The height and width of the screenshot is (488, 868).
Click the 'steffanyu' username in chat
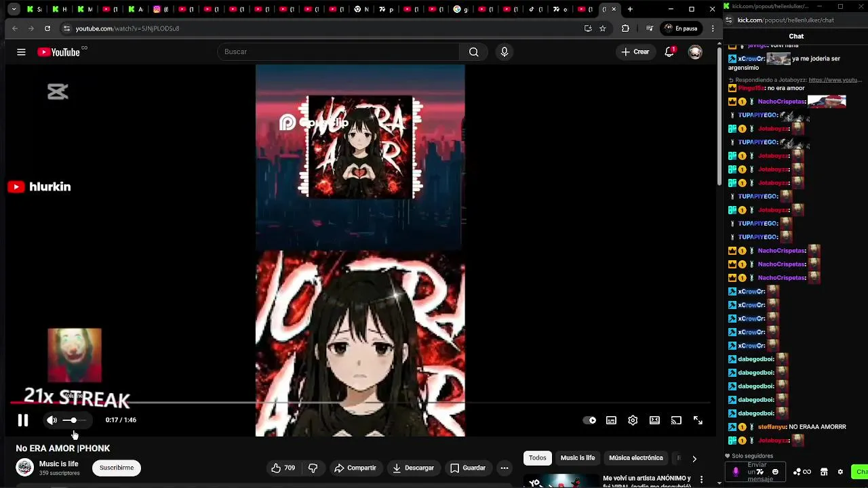[x=772, y=427]
